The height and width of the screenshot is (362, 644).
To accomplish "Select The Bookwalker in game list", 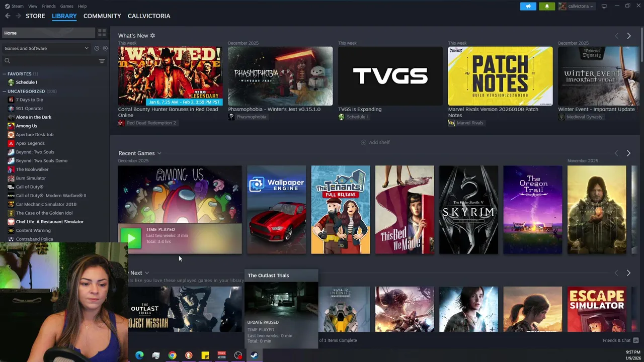I will (x=32, y=169).
